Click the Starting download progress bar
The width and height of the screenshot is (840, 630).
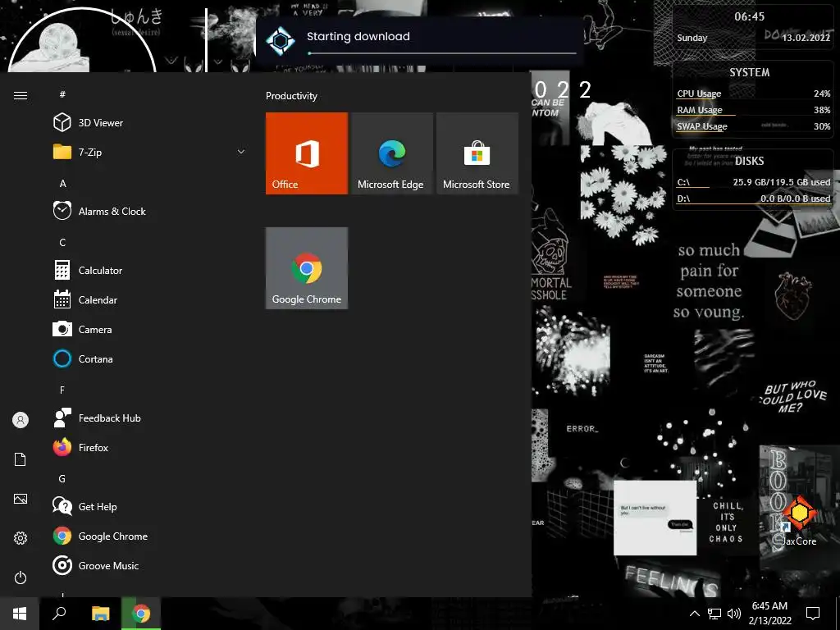point(442,53)
